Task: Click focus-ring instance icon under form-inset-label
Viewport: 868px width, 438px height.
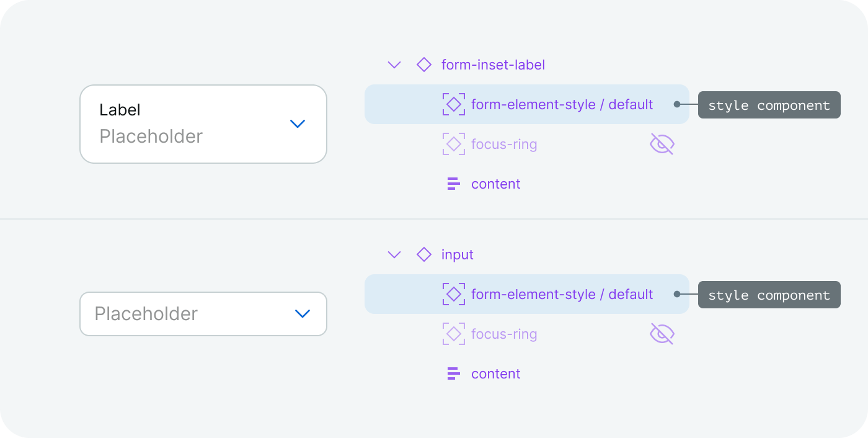Action: click(x=454, y=144)
